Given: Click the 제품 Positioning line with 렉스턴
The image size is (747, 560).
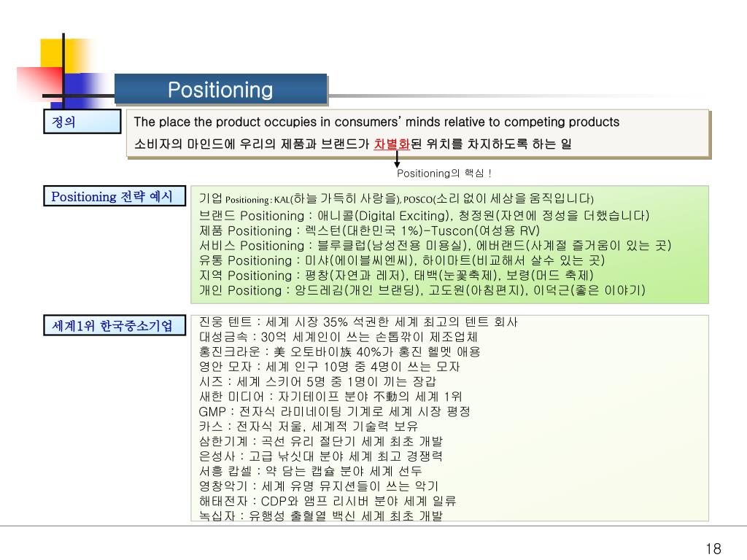Looking at the screenshot, I should tap(369, 231).
